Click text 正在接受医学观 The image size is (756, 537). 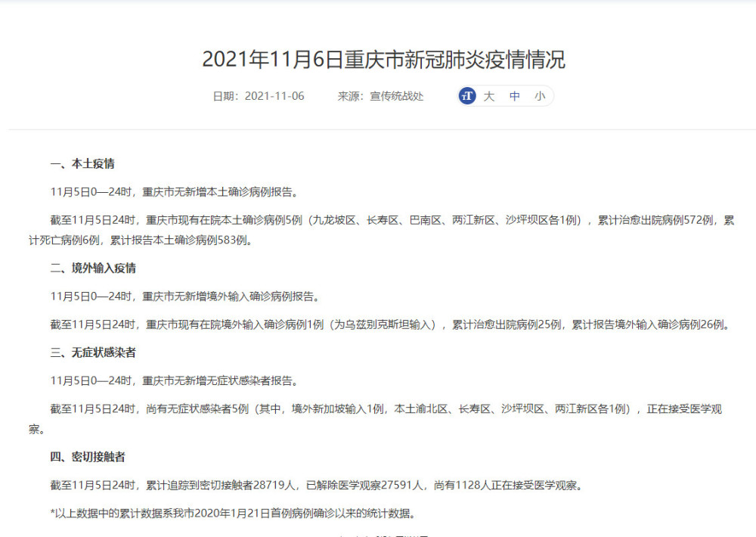684,409
